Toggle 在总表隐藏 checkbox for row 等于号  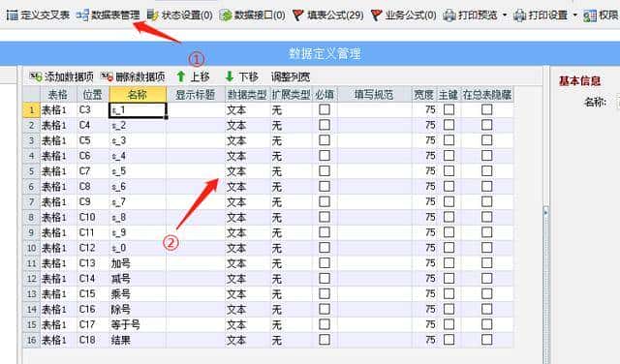click(486, 324)
